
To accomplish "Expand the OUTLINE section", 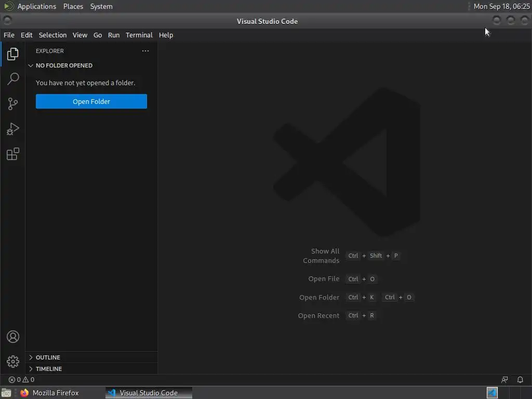I will [48, 357].
